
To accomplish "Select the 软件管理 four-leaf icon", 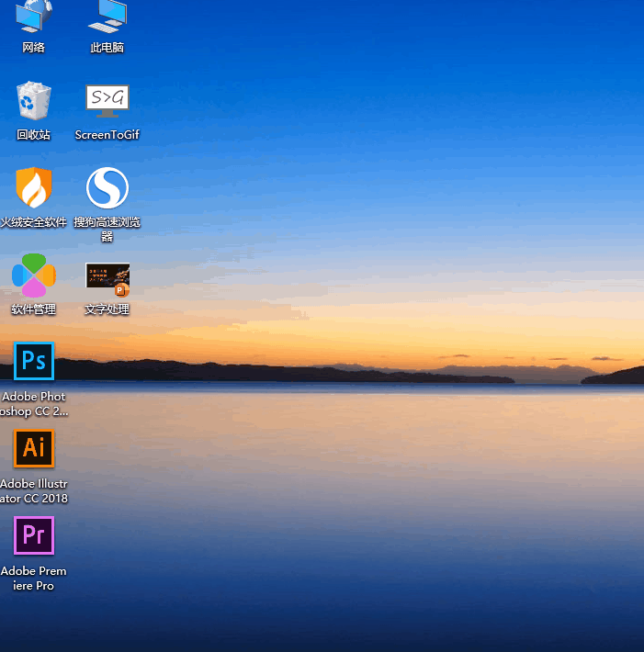I will pyautogui.click(x=34, y=275).
